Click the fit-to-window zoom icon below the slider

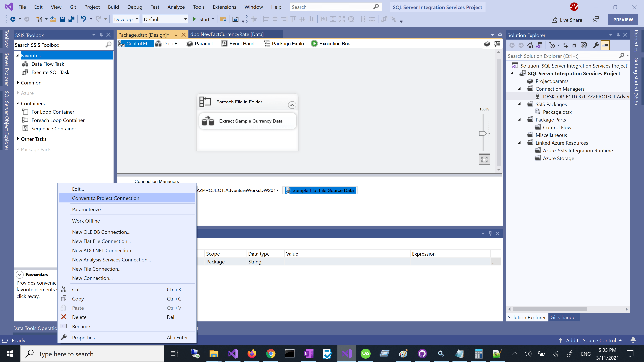pos(485,159)
